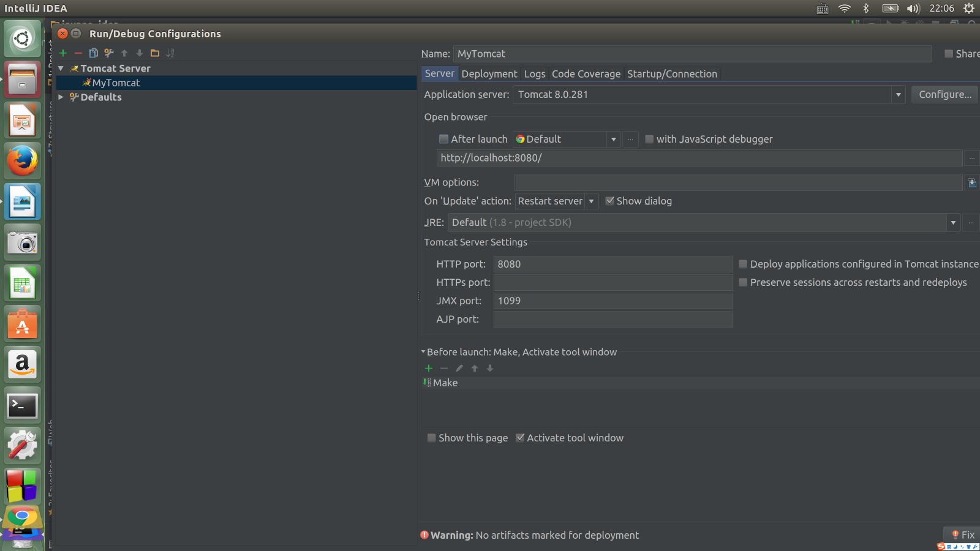Open the Startup/Connection tab

coord(672,74)
